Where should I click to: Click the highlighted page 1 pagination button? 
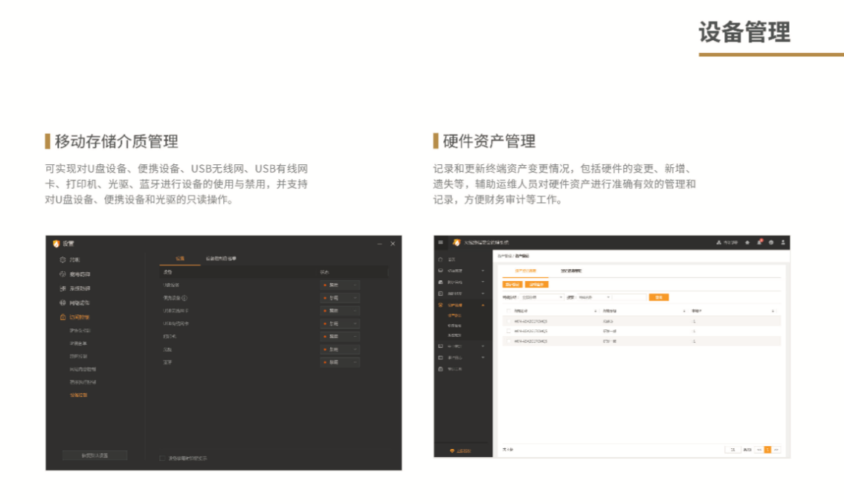point(767,450)
